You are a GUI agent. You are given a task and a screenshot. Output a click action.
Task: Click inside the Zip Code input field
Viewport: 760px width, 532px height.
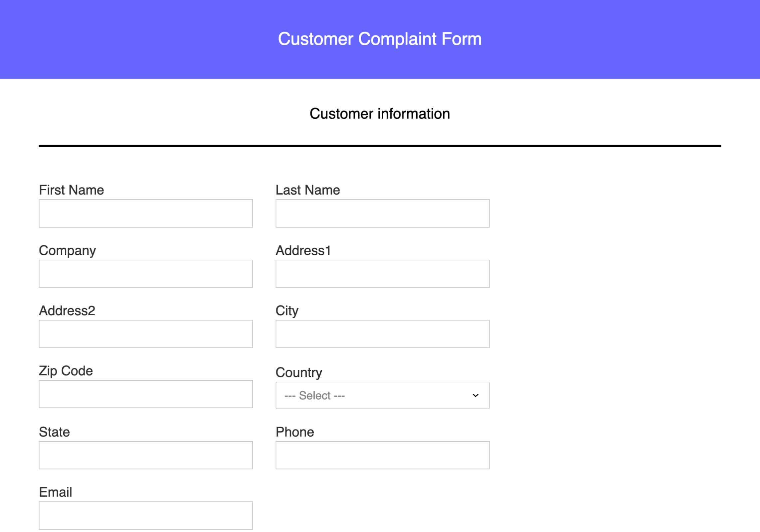point(145,394)
